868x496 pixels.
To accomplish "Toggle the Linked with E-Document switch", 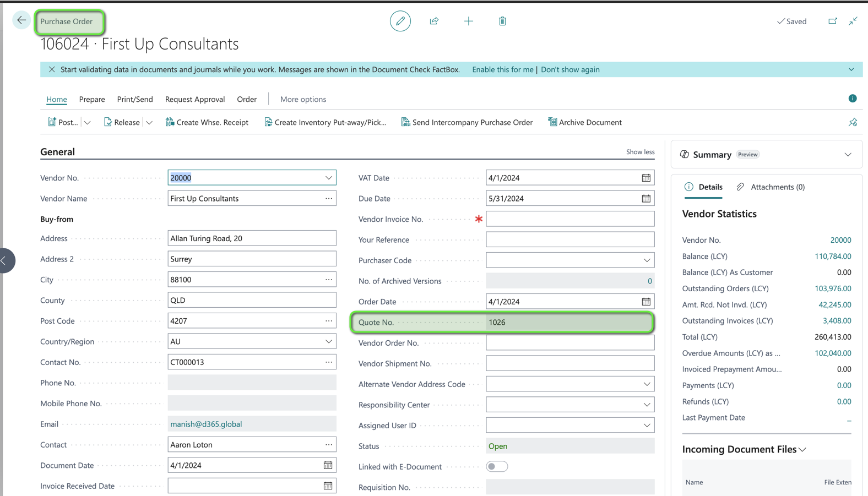I will click(496, 466).
